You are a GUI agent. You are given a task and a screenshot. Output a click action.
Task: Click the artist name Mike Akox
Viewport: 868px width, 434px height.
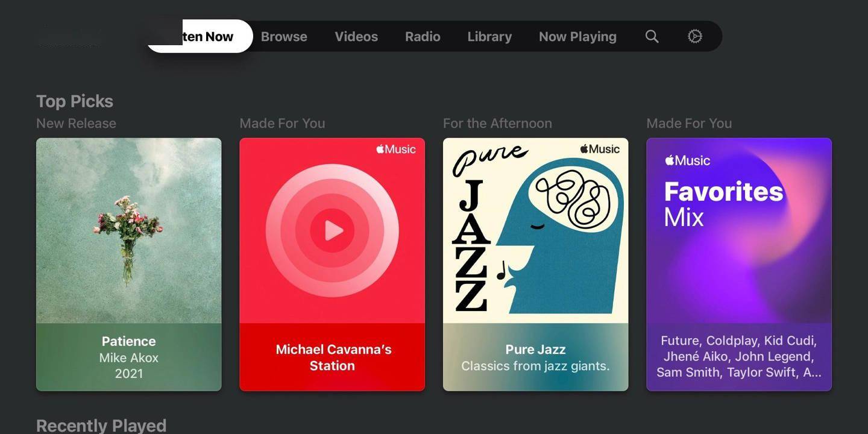coord(128,357)
